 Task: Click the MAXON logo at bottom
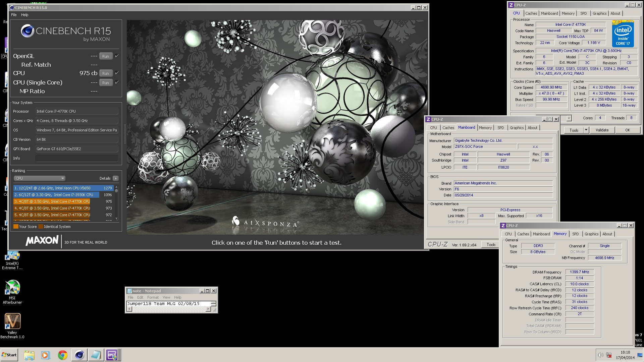42,240
